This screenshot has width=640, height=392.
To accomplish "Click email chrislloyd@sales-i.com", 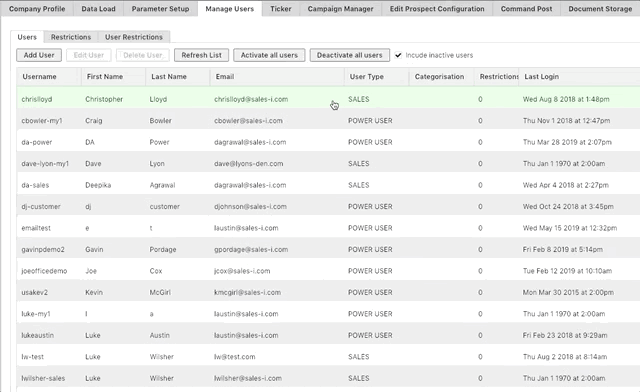I will click(x=251, y=99).
